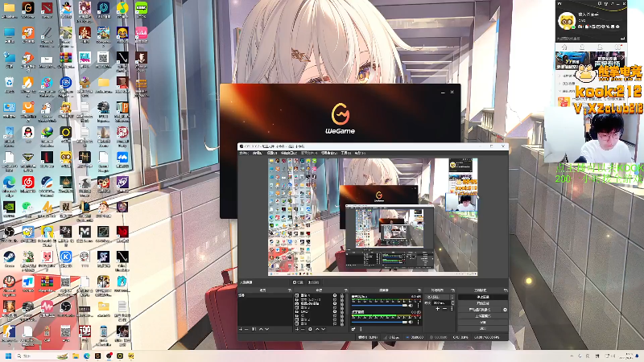This screenshot has height=362, width=644.
Task: Click the first mixer track volume slider
Action: pyautogui.click(x=379, y=306)
